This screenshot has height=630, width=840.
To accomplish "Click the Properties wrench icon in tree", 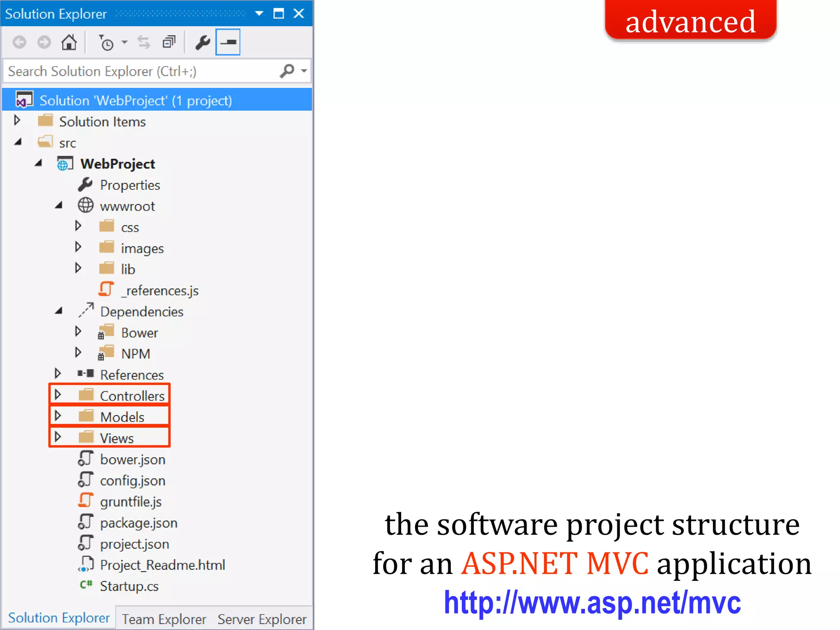I will tap(85, 185).
